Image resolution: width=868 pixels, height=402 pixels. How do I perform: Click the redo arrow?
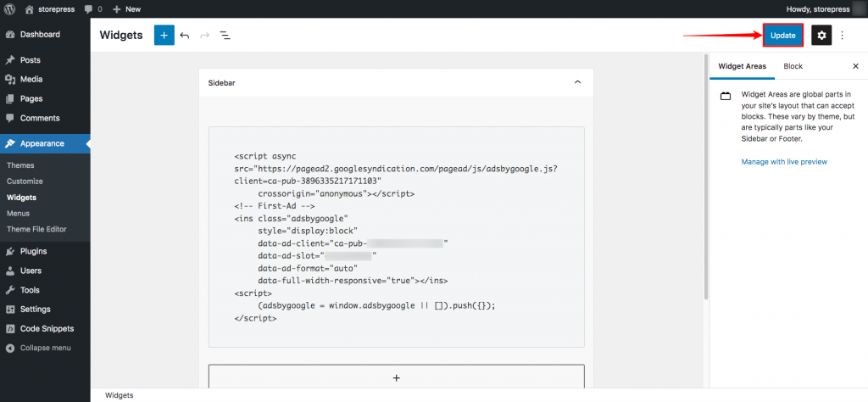(x=205, y=35)
